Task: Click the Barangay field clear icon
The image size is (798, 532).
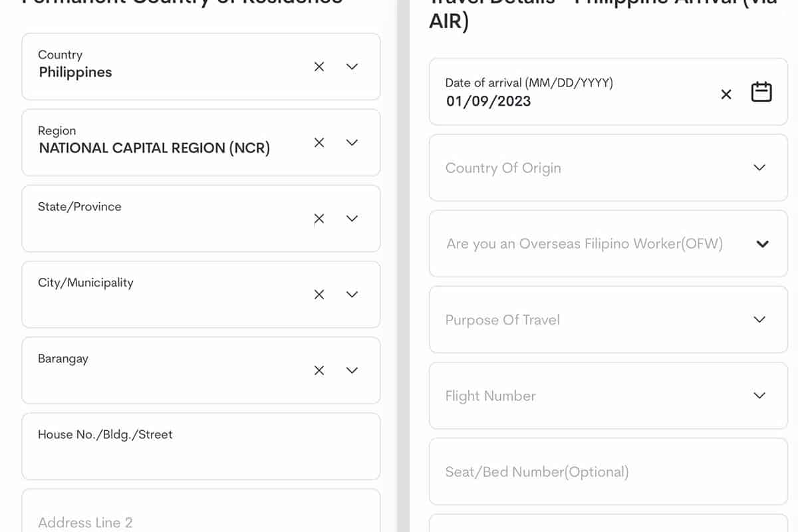Action: pos(319,370)
